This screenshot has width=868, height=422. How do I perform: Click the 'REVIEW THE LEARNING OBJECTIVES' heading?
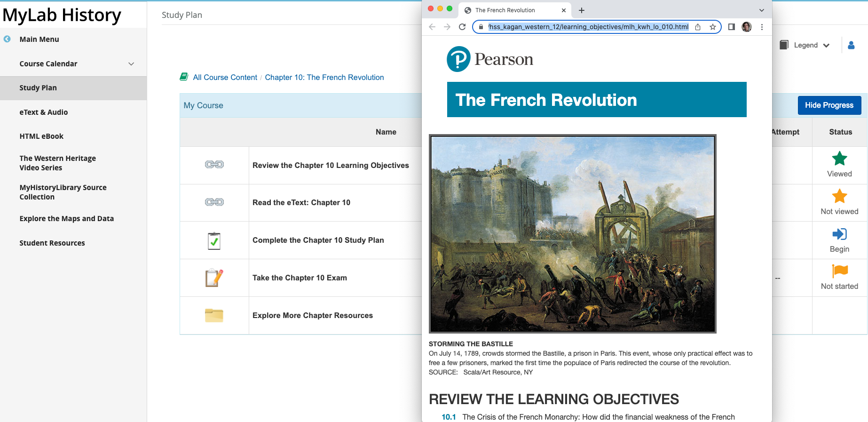coord(554,399)
